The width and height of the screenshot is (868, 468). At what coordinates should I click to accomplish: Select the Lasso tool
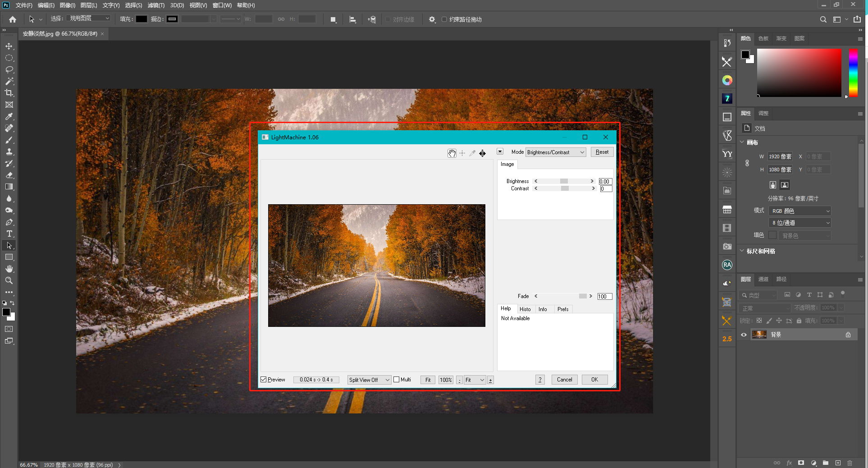click(9, 69)
